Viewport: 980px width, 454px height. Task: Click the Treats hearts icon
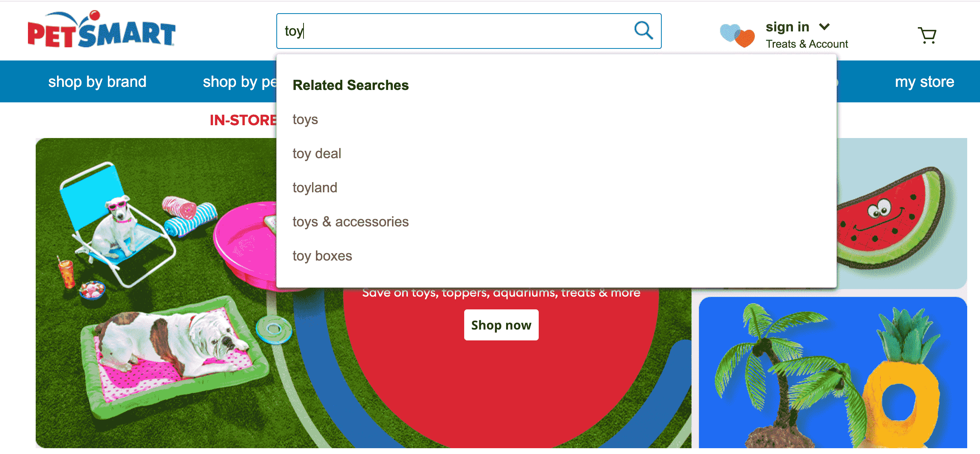point(737,35)
